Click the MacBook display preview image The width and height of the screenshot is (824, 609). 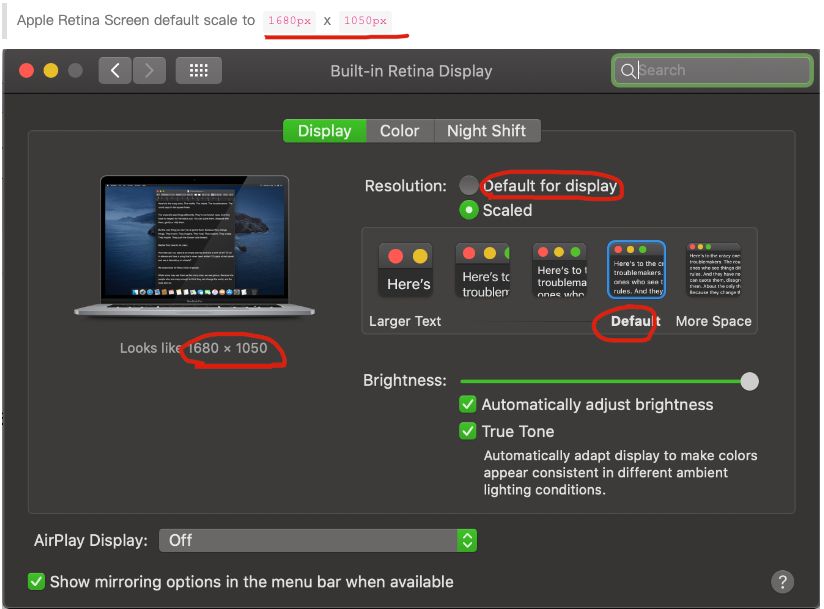point(194,246)
